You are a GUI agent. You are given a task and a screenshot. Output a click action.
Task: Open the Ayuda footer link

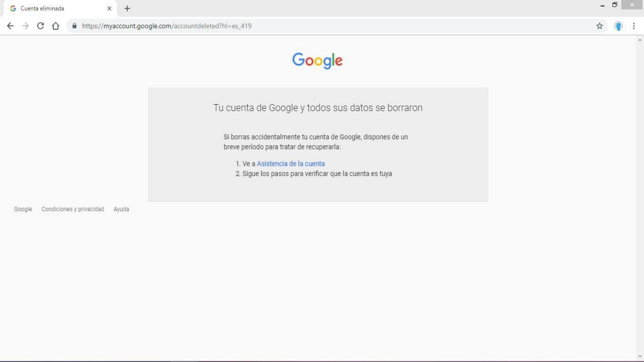[121, 209]
